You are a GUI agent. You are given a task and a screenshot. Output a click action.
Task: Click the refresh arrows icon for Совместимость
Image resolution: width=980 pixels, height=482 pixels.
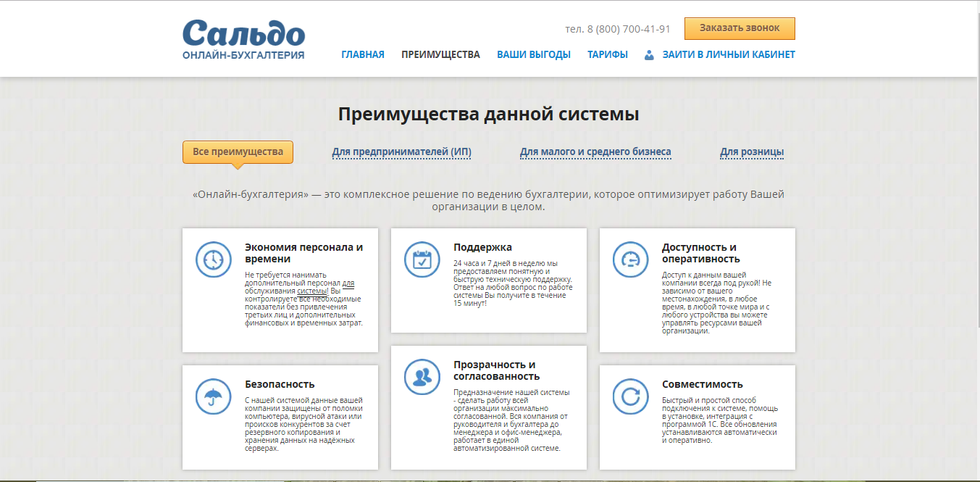coord(630,396)
